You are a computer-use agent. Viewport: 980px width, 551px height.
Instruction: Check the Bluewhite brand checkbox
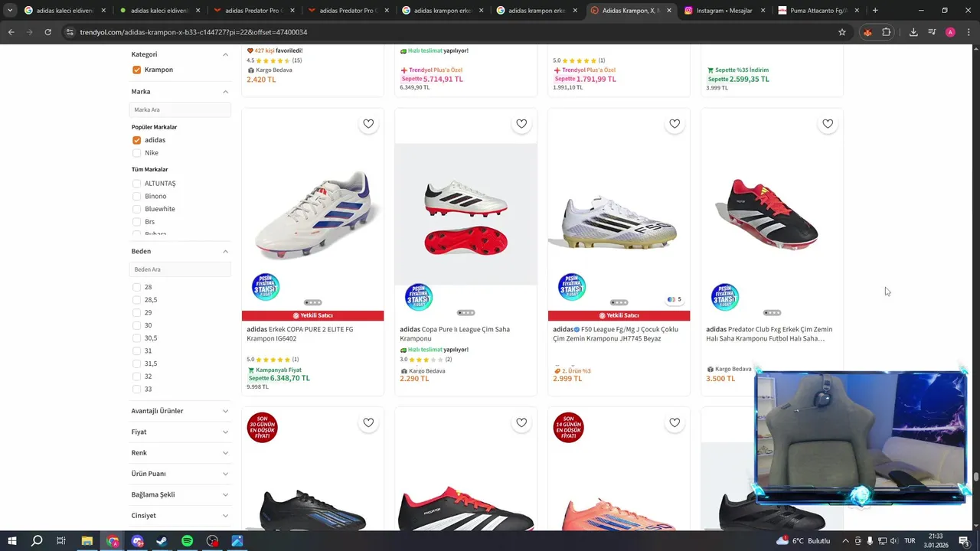point(136,209)
